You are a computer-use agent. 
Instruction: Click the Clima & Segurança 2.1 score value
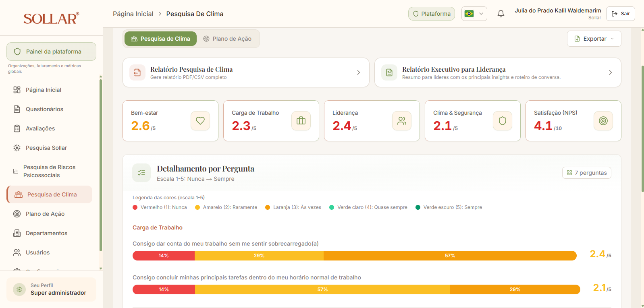point(445,126)
